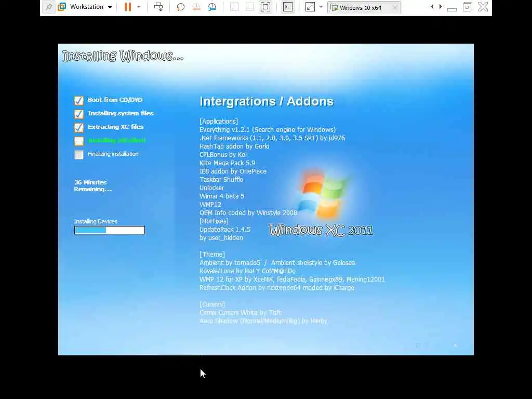
Task: Open the Workstation menu
Action: (85, 7)
